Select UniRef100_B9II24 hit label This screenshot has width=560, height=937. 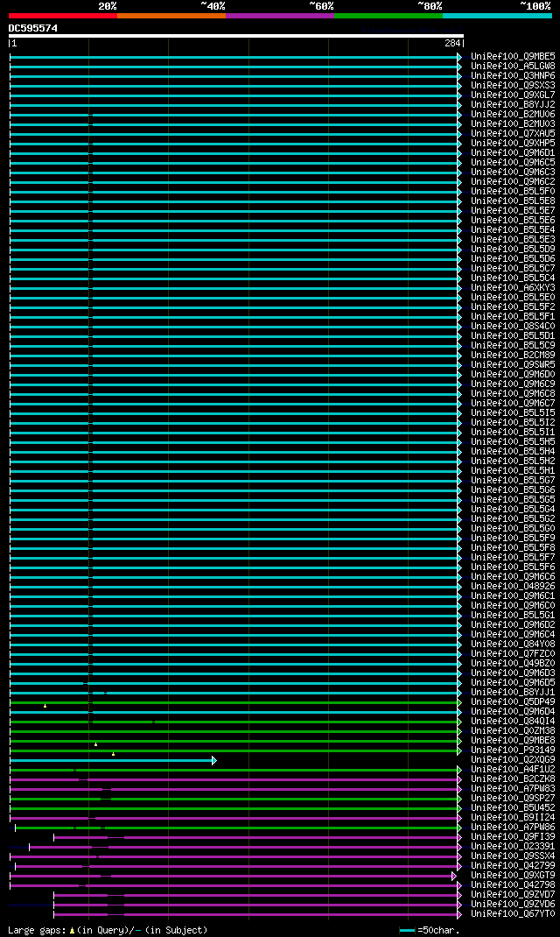[513, 818]
